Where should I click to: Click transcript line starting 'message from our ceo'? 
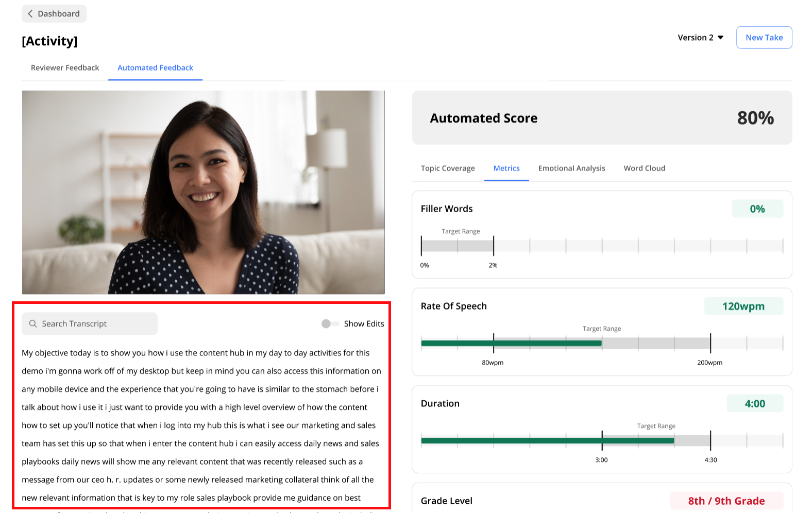[198, 480]
